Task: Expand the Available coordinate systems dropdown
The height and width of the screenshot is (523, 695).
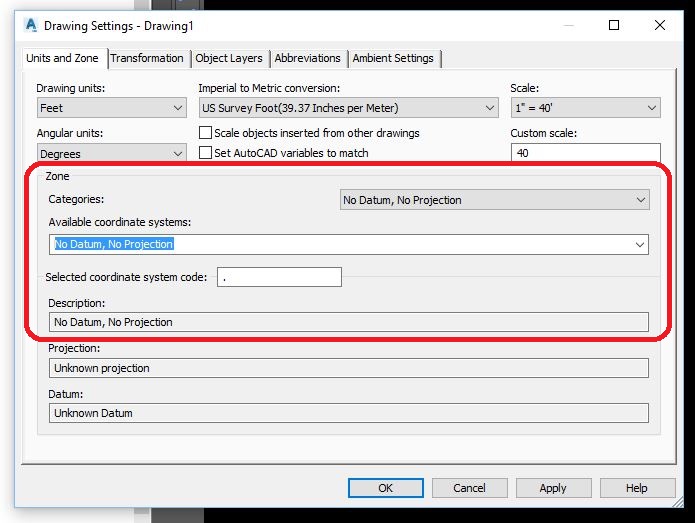Action: click(x=349, y=245)
